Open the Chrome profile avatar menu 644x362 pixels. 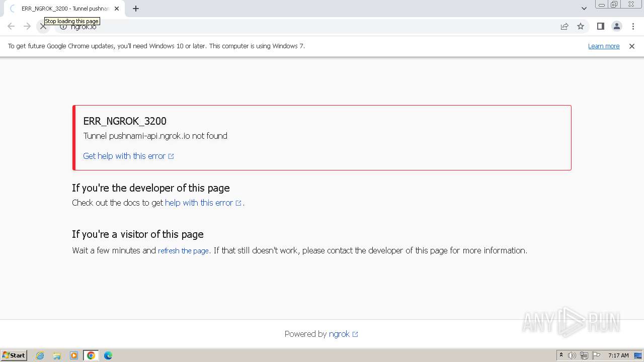[x=616, y=27]
